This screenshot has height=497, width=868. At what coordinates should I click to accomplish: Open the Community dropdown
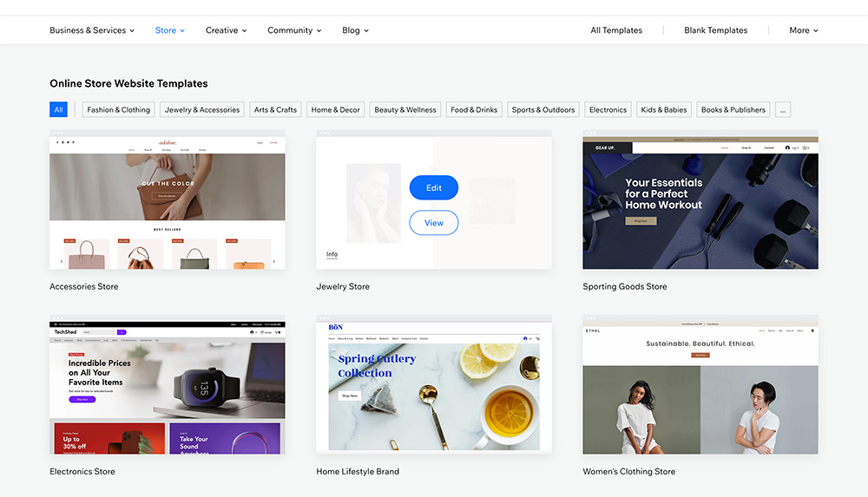tap(294, 30)
